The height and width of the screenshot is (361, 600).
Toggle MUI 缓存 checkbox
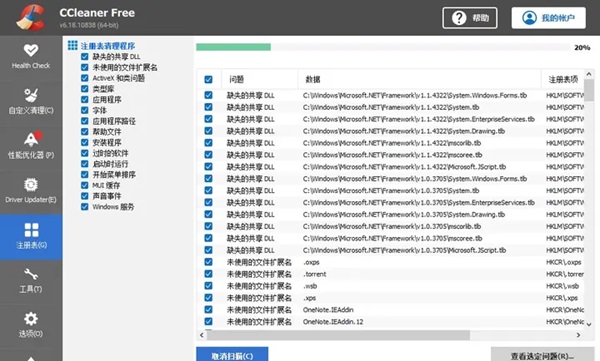(85, 185)
